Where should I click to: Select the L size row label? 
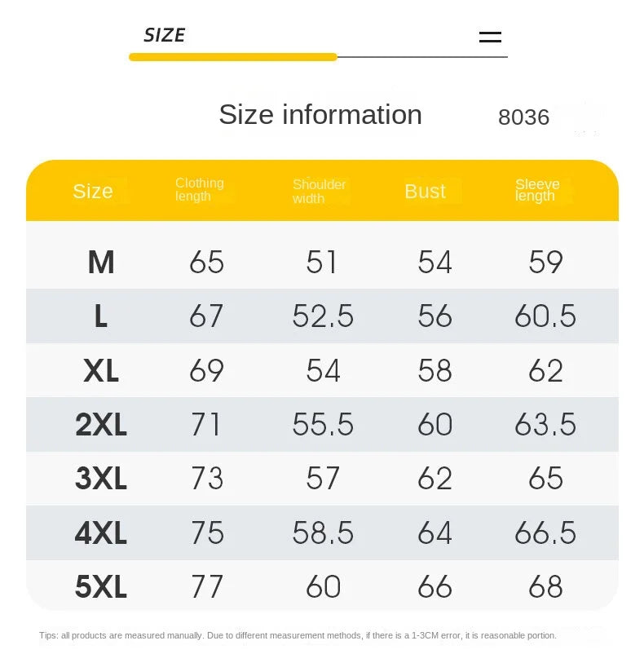pos(101,316)
